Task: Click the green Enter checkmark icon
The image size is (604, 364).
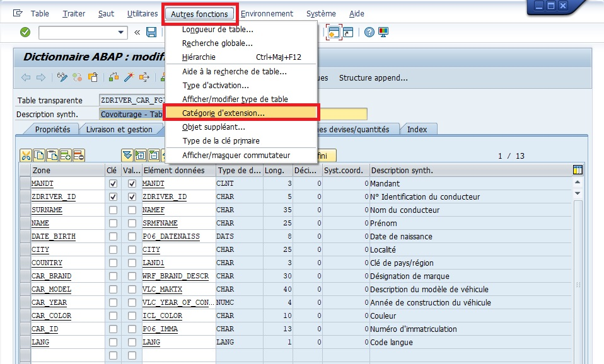Action: 25,32
